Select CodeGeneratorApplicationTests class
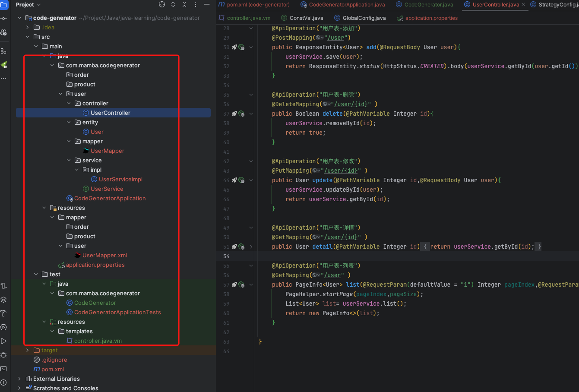Image resolution: width=579 pixels, height=392 pixels. pos(117,312)
